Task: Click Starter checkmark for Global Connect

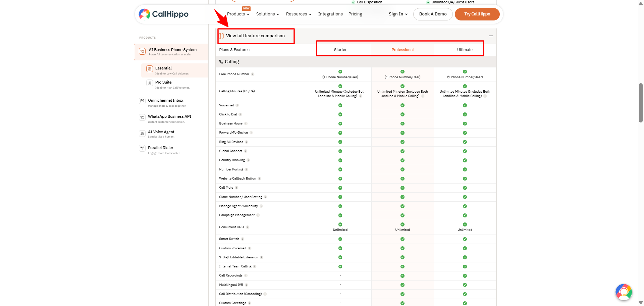Action: coord(340,151)
